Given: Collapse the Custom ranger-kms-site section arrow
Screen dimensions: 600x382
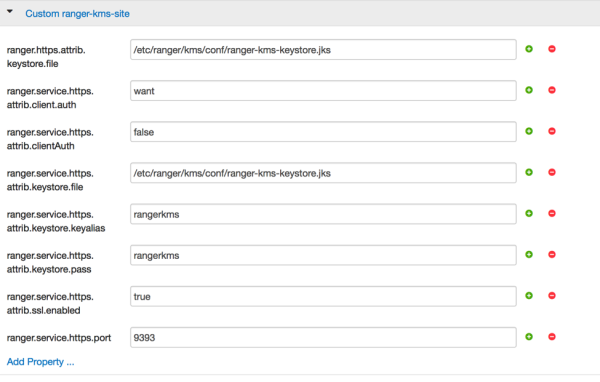Looking at the screenshot, I should click(x=10, y=11).
